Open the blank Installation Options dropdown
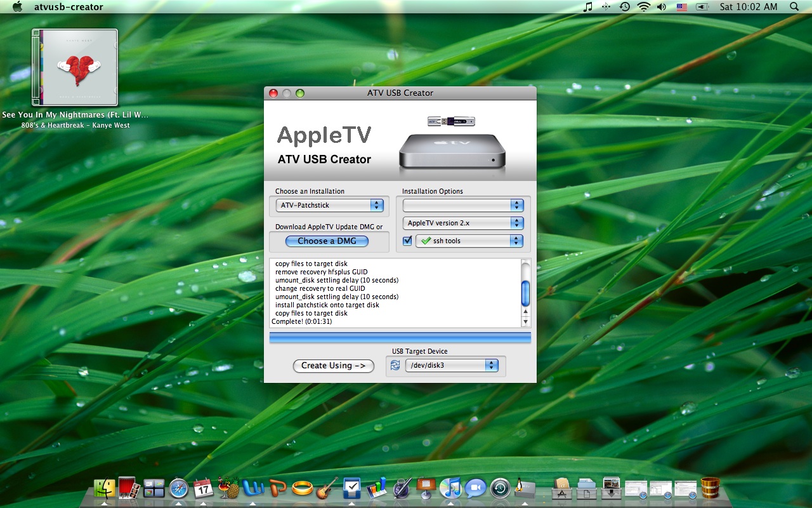 (463, 205)
